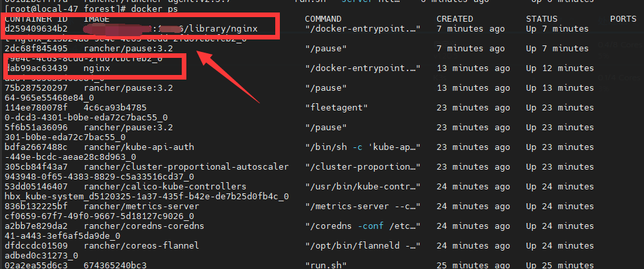Select "/pause" command in the 5f6b51a36096 row
Screen dimensions: 644x269
point(326,127)
